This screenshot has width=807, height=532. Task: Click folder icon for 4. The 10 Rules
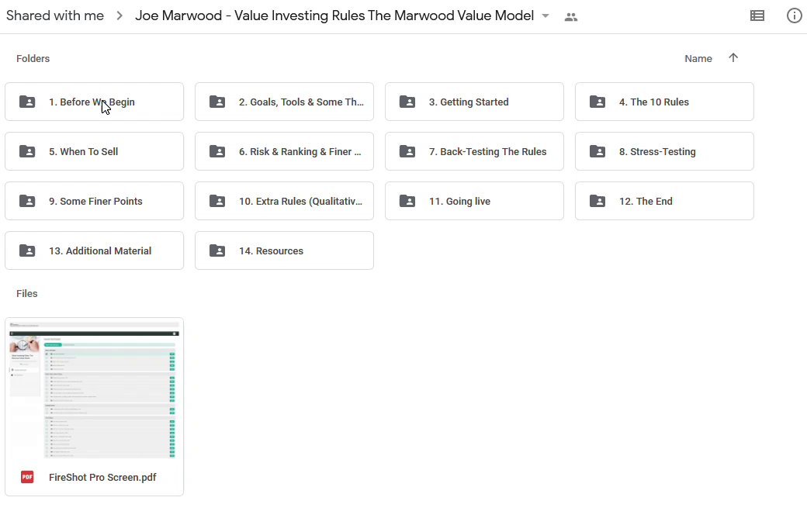(x=597, y=102)
